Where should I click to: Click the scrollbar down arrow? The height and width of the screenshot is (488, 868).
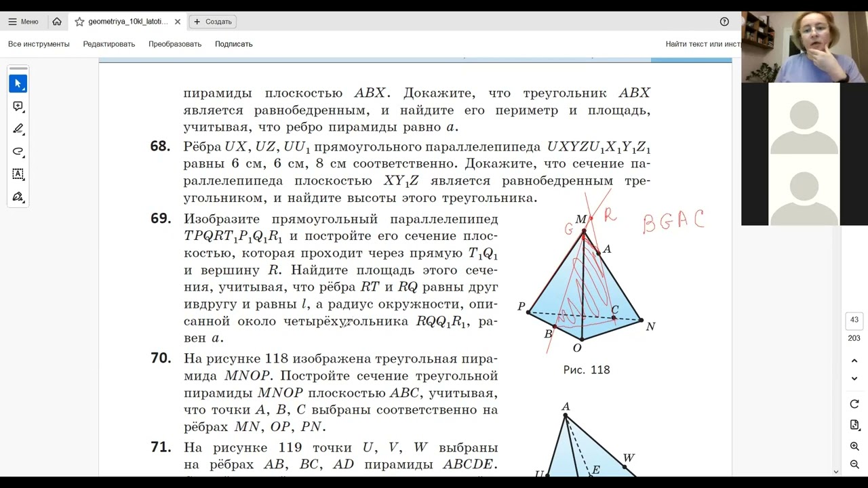pyautogui.click(x=836, y=472)
